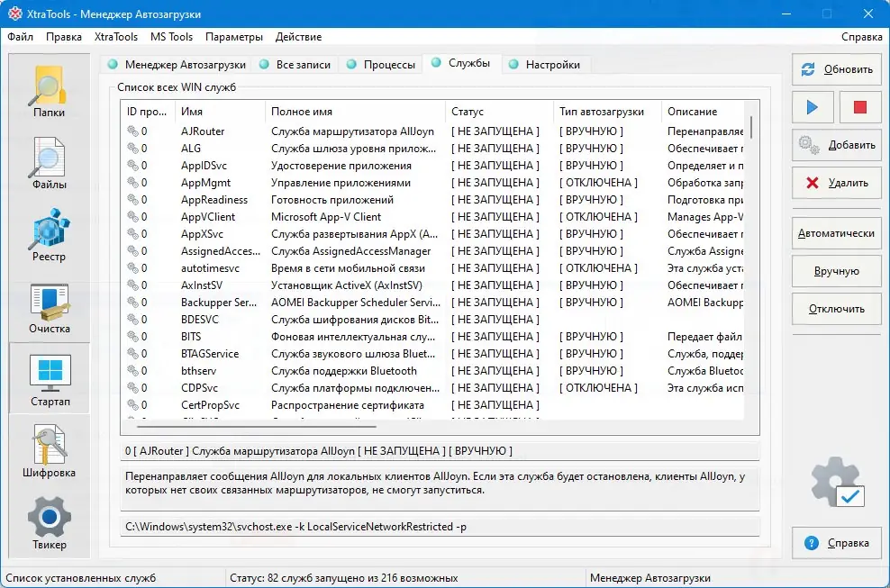Click gear icon of AppXSvc row
The width and height of the screenshot is (890, 588).
(x=132, y=234)
